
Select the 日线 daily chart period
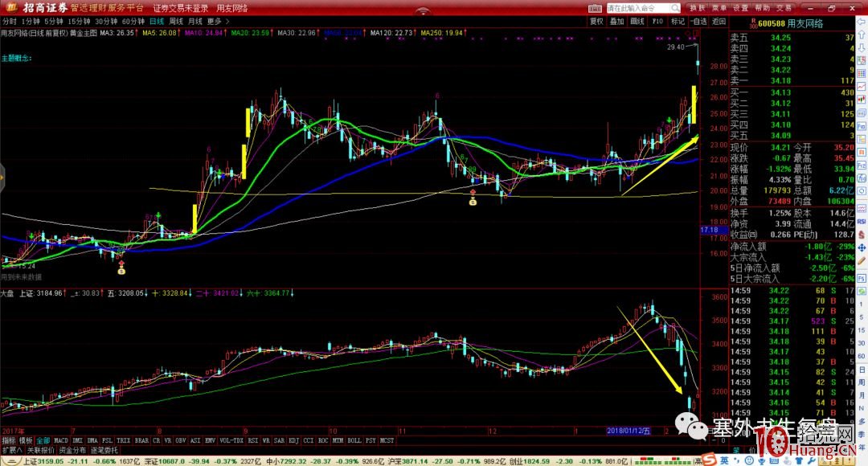pyautogui.click(x=157, y=22)
